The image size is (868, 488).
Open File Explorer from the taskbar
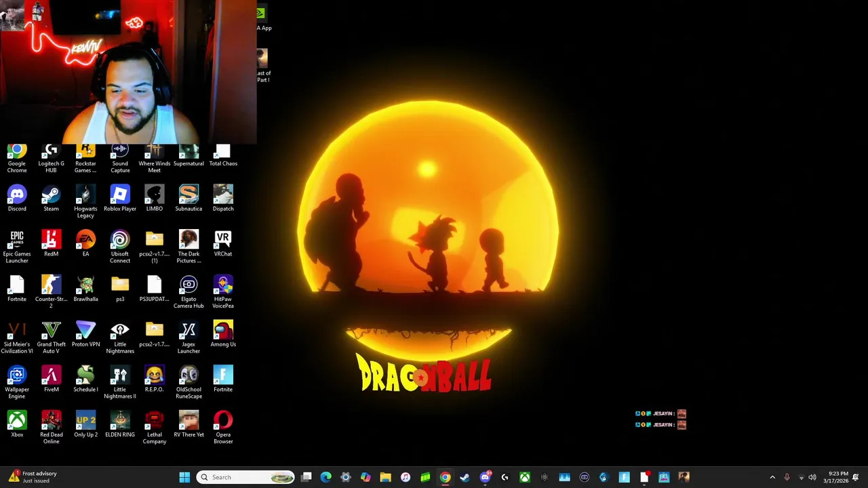[385, 477]
